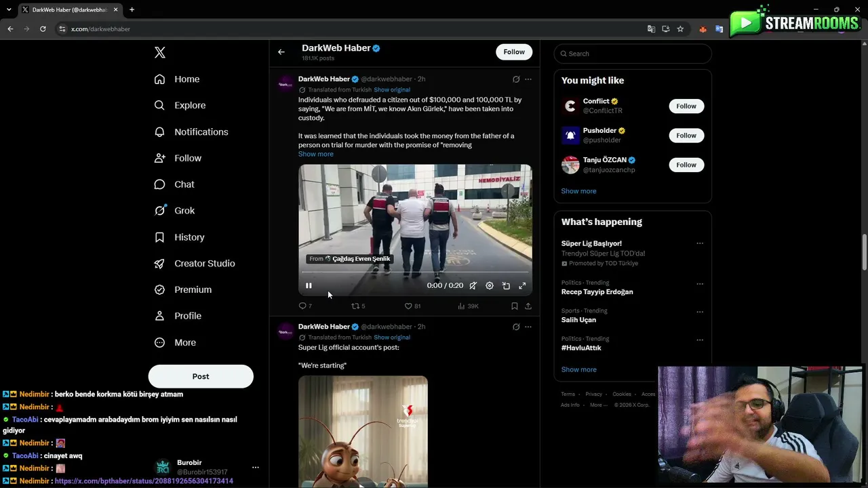
Task: Reload the page in the browser
Action: point(43,29)
